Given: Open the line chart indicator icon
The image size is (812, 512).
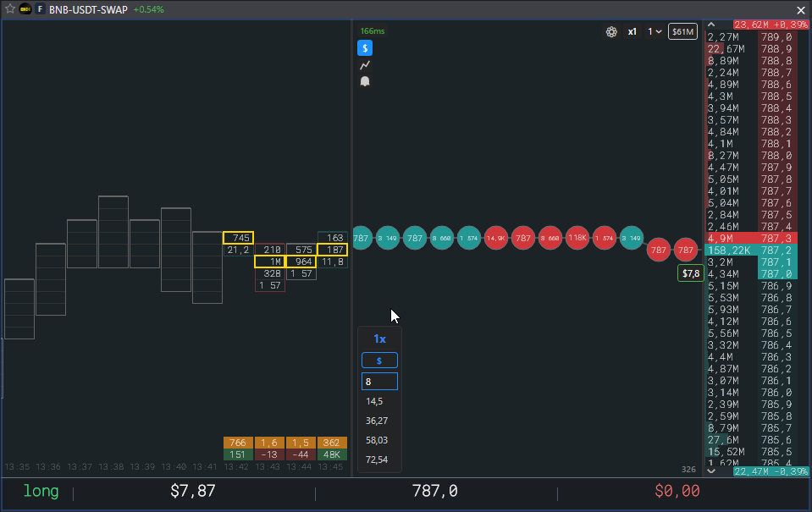Looking at the screenshot, I should (365, 64).
